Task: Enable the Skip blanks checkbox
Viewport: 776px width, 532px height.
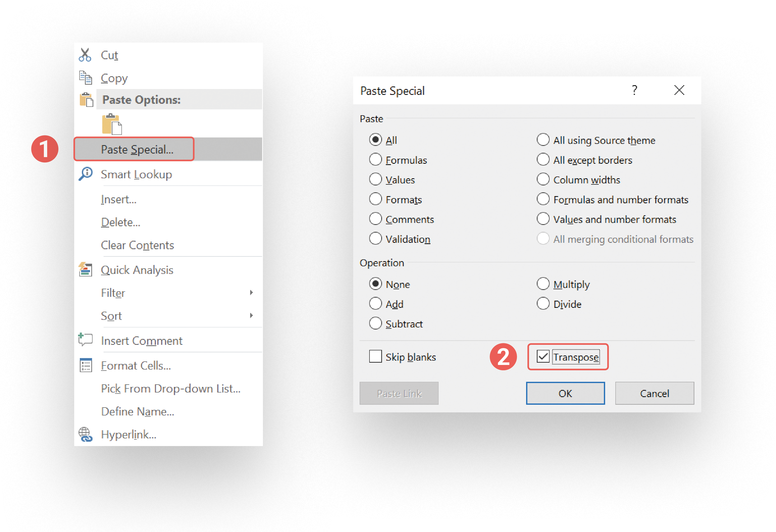Action: pyautogui.click(x=376, y=356)
